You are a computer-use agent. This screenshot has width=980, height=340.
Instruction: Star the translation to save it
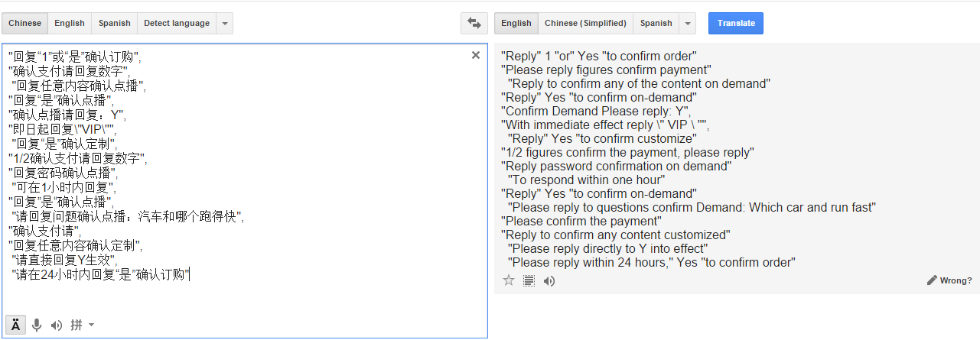tap(509, 280)
